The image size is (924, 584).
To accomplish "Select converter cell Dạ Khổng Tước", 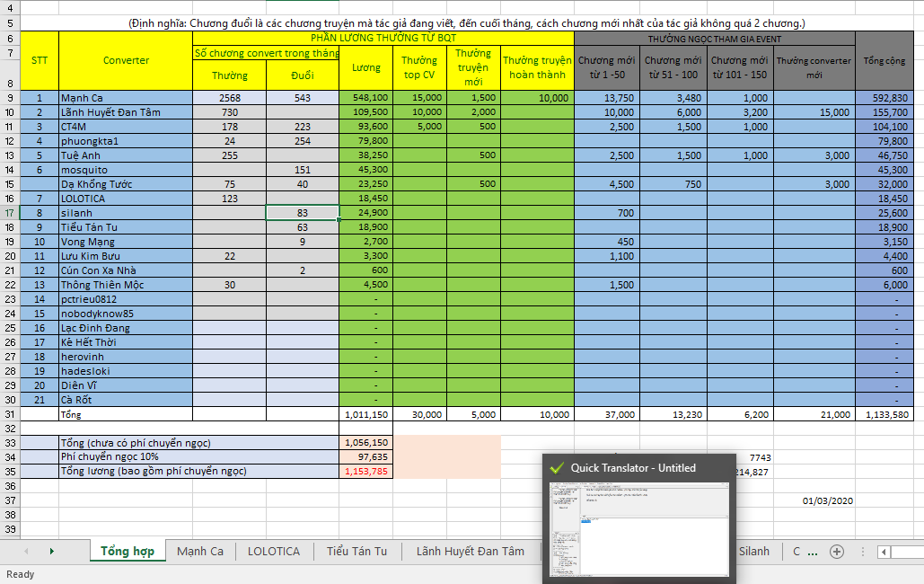I will click(126, 184).
